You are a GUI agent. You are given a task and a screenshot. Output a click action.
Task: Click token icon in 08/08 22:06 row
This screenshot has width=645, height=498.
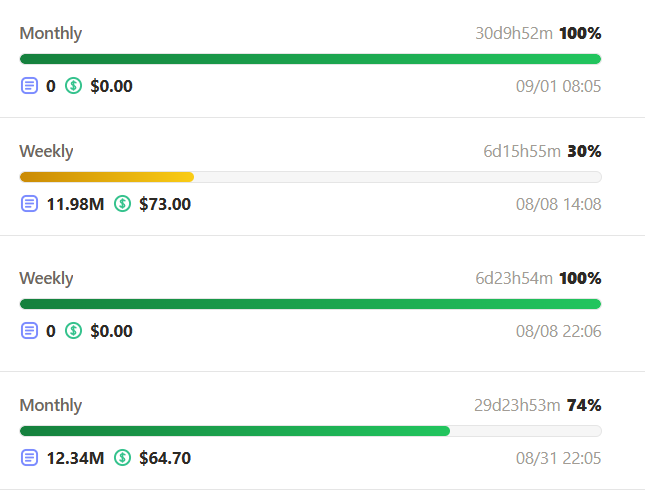coord(29,331)
